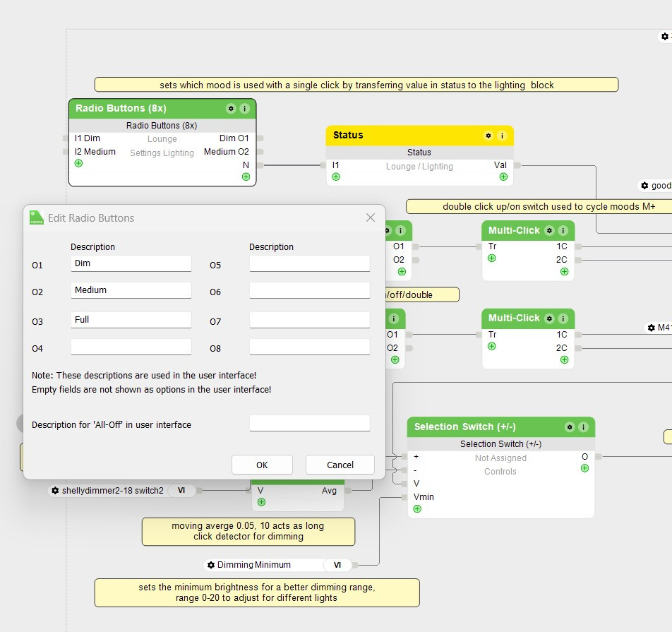
Task: Add input plus on Radio Buttons block
Action: coord(78,163)
